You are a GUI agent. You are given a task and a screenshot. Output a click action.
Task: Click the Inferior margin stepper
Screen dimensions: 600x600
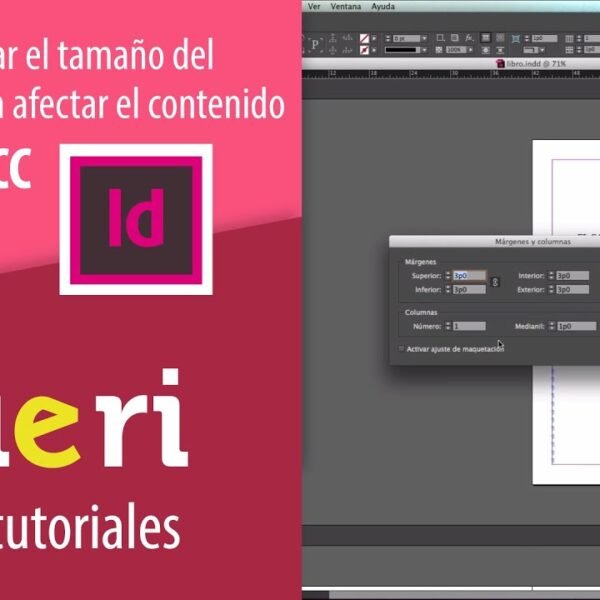pos(448,290)
